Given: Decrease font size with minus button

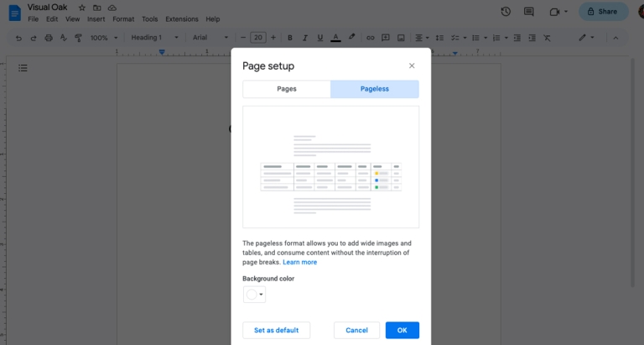Looking at the screenshot, I should 242,38.
